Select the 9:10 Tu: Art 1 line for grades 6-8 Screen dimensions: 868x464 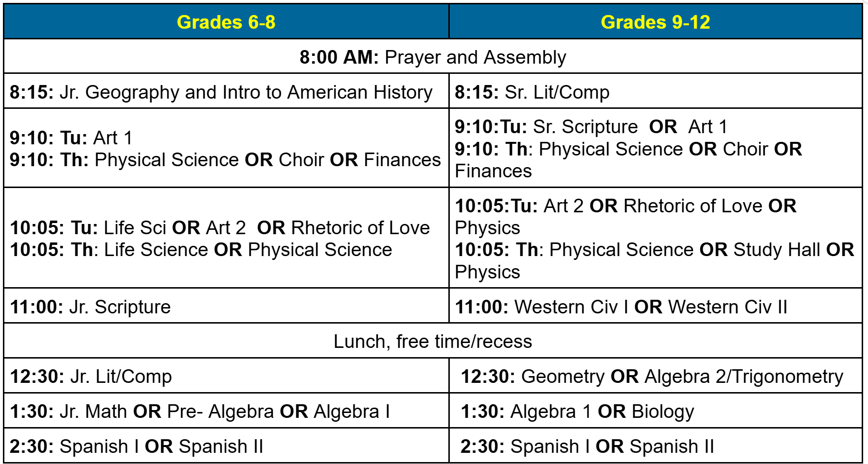point(71,138)
